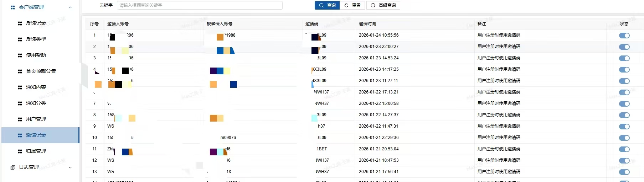
Task: Click the icon beside 用户管理
Action: 20,119
